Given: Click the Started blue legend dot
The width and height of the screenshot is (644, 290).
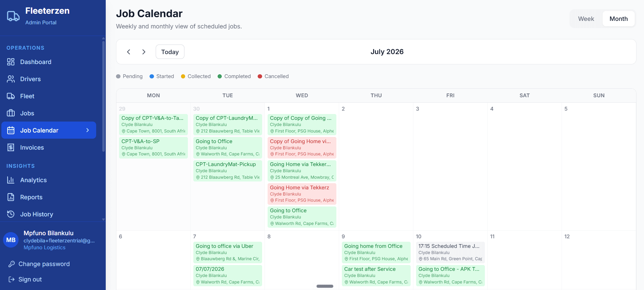Looking at the screenshot, I should 152,76.
